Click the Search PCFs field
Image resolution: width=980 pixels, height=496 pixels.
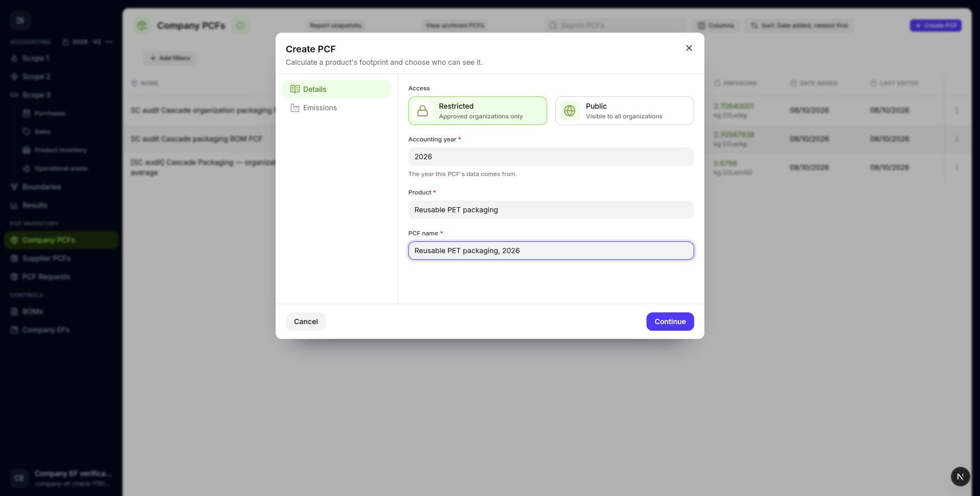[616, 26]
